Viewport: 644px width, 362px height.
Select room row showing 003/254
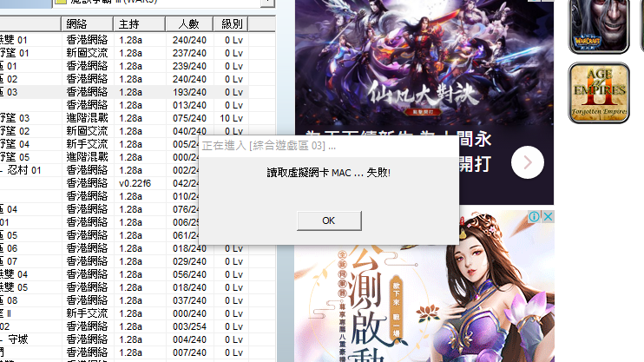click(138, 326)
